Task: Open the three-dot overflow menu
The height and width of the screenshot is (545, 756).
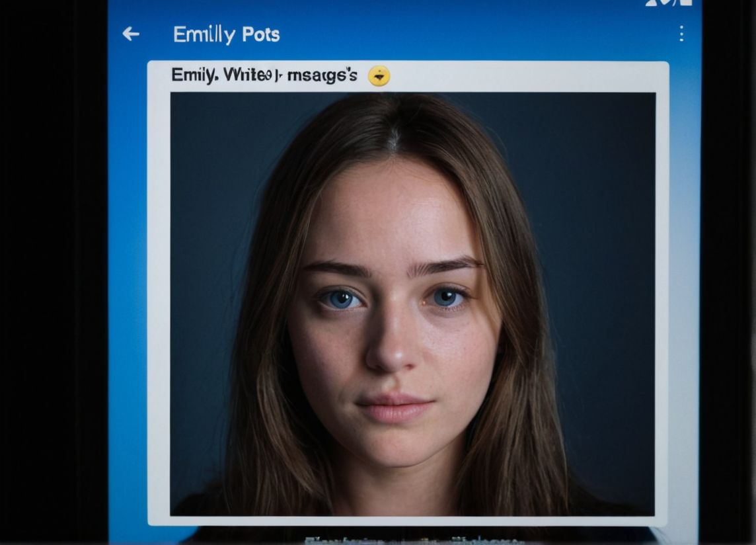Action: point(681,34)
